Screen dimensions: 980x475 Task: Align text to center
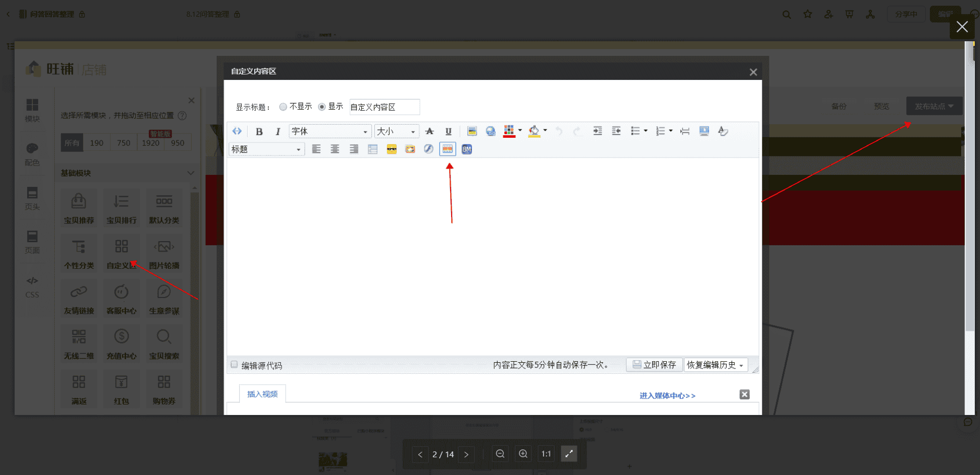click(335, 149)
